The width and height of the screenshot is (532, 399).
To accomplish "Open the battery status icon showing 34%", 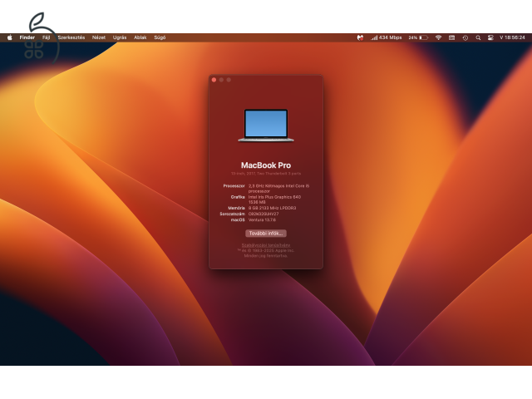I will click(x=418, y=37).
